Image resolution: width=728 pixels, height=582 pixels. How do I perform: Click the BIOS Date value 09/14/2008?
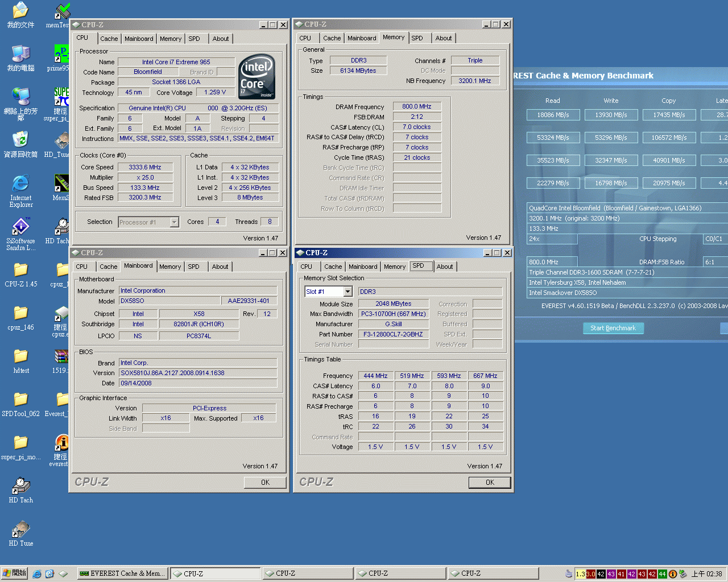pos(198,383)
